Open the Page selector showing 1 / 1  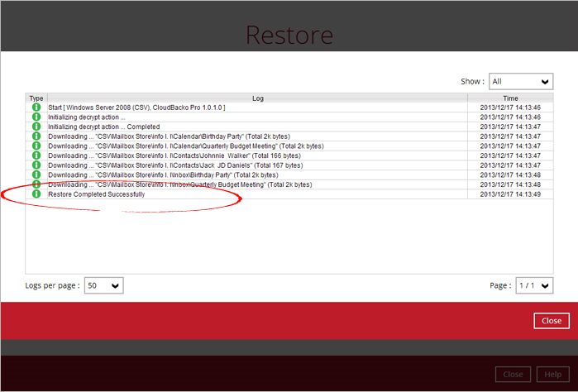[x=533, y=285]
